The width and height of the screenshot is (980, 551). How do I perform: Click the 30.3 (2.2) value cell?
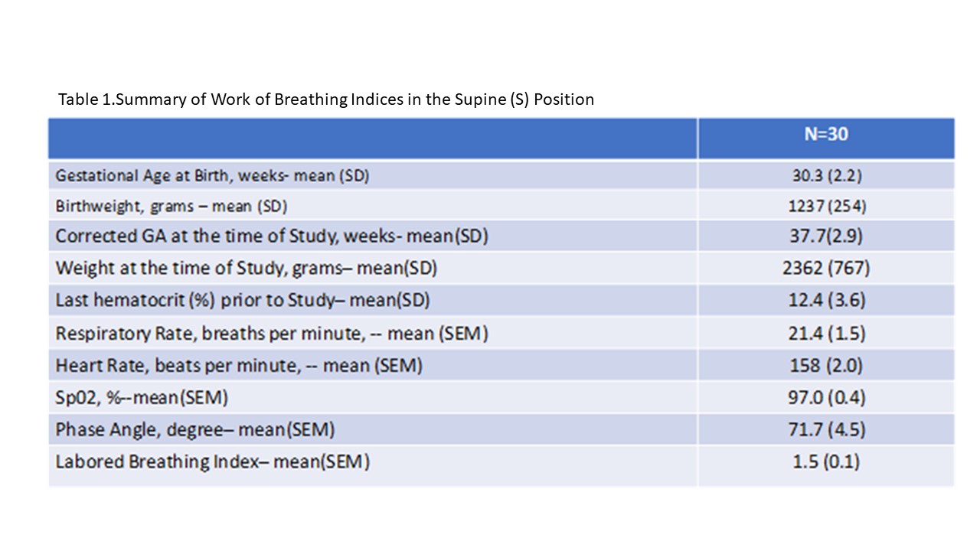pyautogui.click(x=826, y=175)
